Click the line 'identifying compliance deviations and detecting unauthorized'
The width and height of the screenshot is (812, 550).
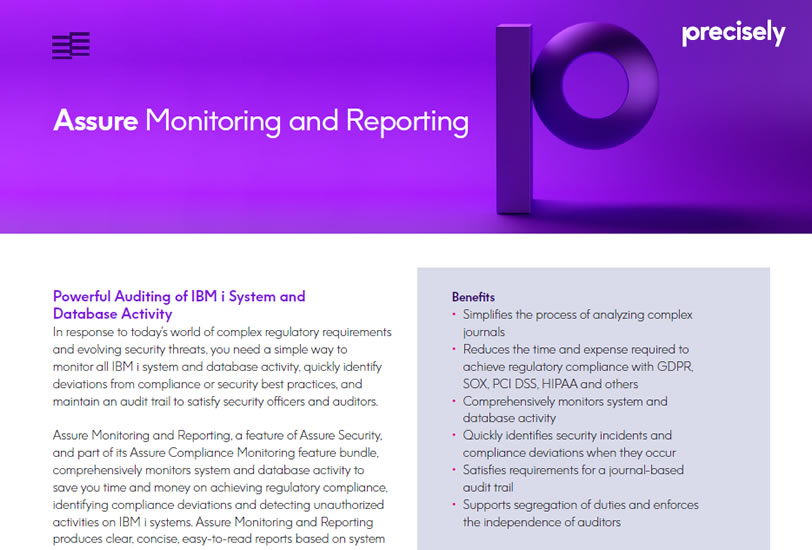(218, 504)
